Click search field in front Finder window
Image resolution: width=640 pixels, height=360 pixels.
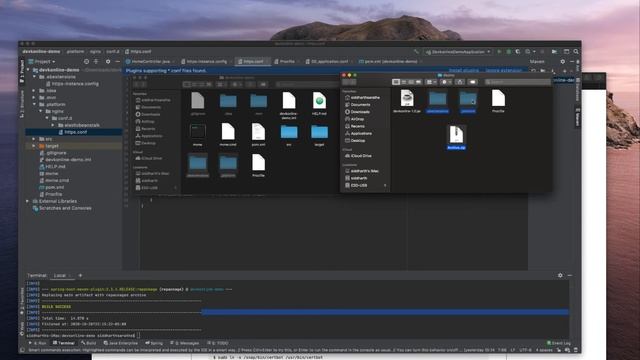click(x=517, y=82)
